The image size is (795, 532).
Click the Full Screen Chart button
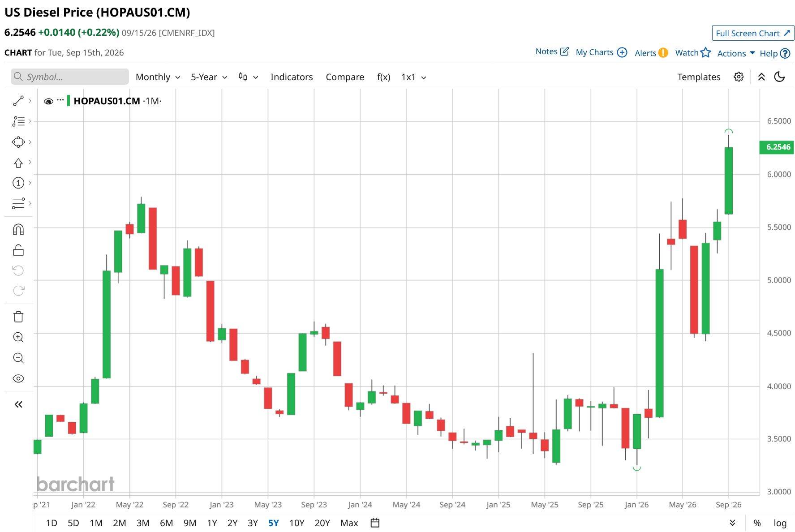click(x=753, y=33)
